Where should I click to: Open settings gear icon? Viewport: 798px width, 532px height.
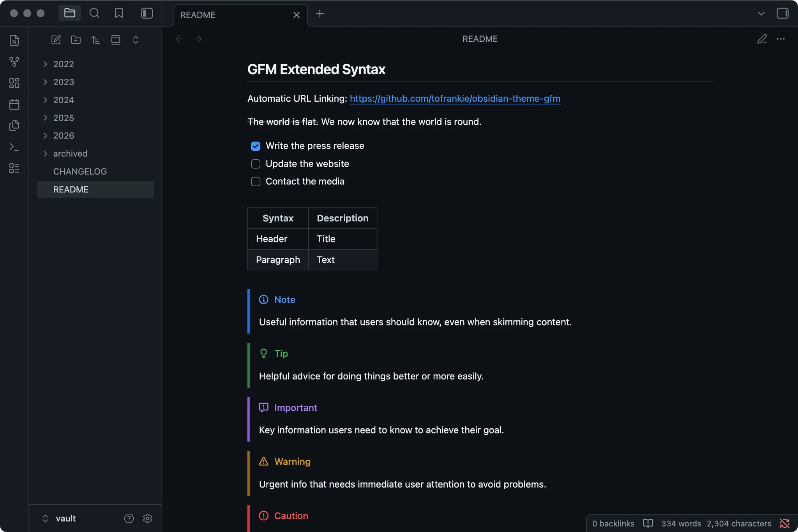tap(148, 518)
